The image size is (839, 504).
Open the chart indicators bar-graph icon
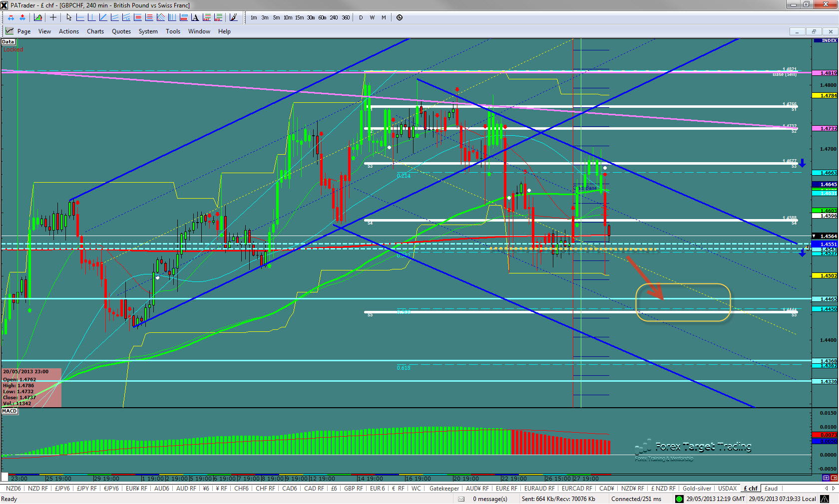(x=38, y=17)
